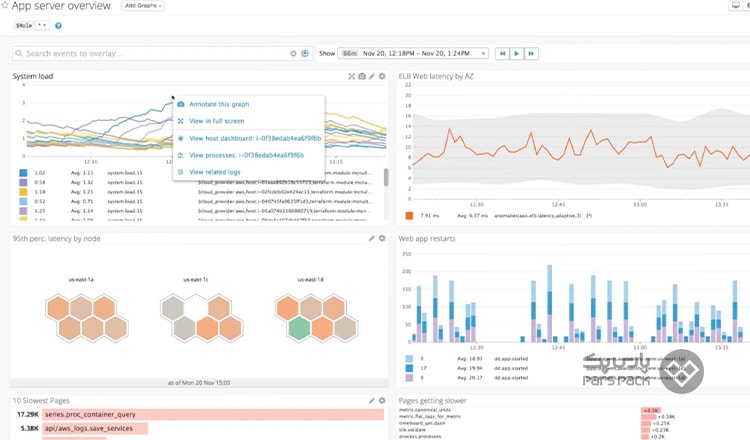Click dark blue swatch for 17 in Web app restarts
Image resolution: width=750 pixels, height=440 pixels.
(x=409, y=368)
